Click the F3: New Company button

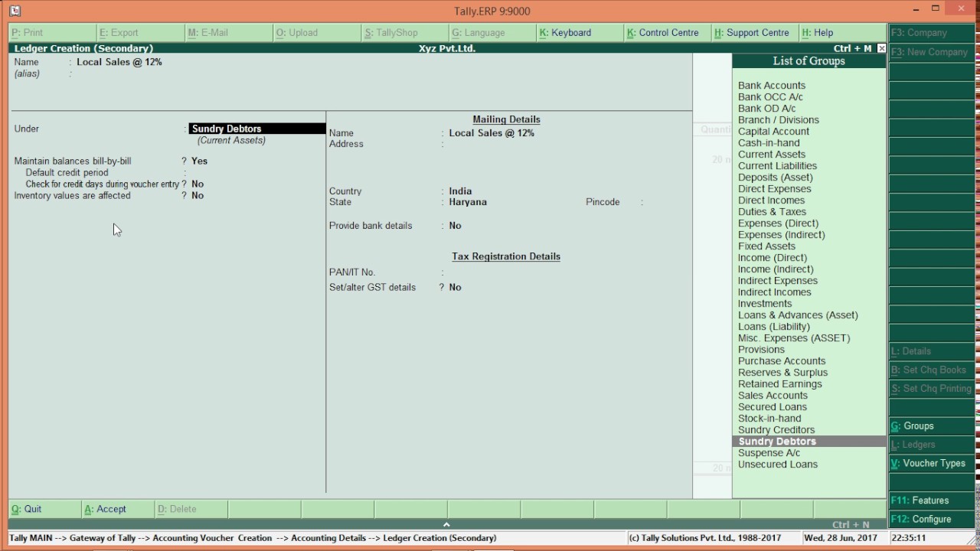(932, 52)
